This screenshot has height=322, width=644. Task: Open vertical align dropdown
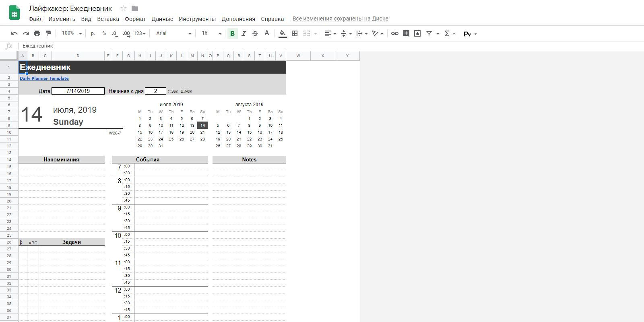click(346, 33)
